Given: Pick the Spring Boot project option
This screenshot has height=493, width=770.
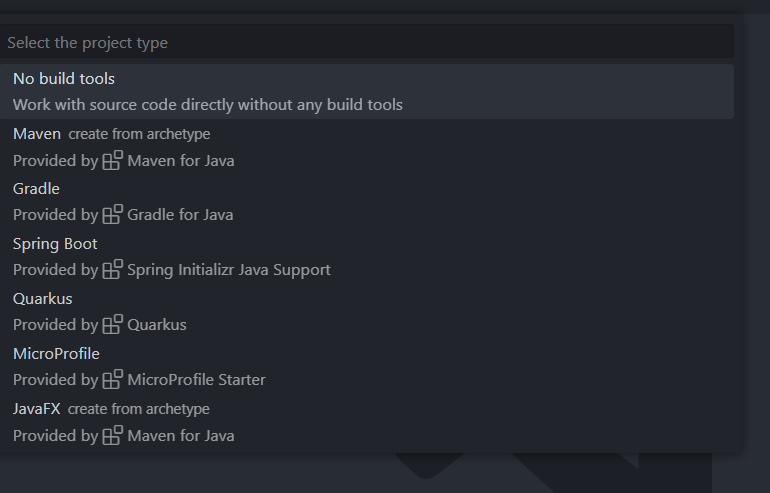Looking at the screenshot, I should tap(55, 244).
